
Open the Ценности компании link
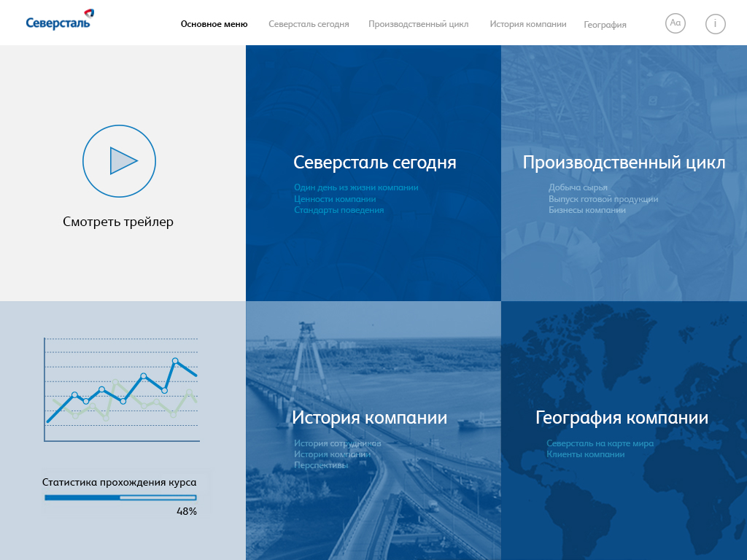coord(335,199)
